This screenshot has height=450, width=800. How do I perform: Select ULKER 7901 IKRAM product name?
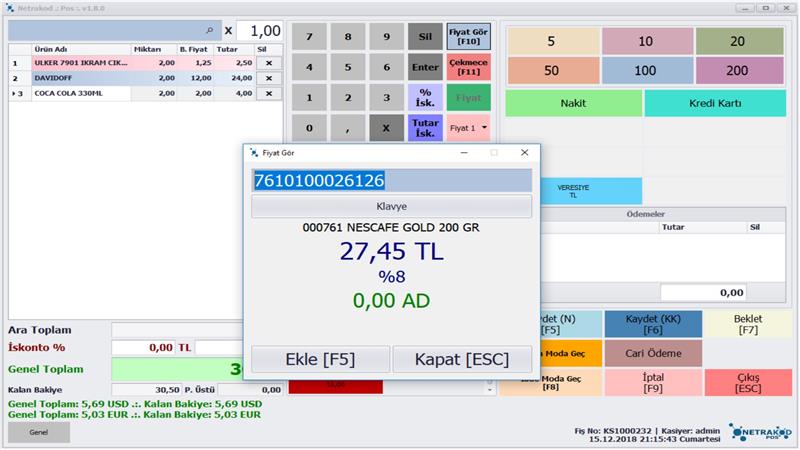point(81,63)
